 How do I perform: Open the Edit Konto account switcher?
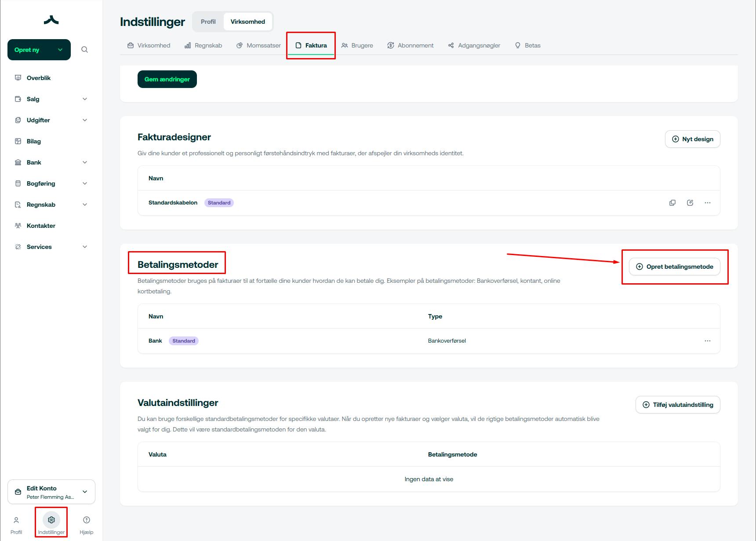[x=51, y=492]
